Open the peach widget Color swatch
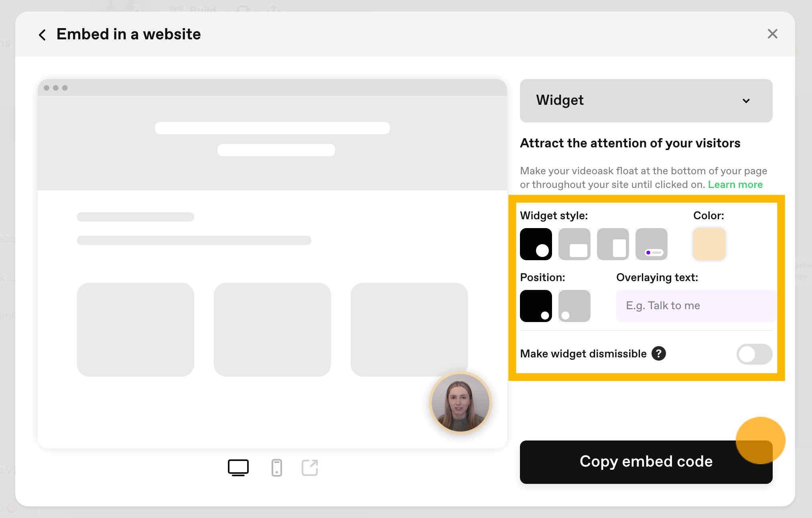The image size is (812, 518). pyautogui.click(x=709, y=244)
